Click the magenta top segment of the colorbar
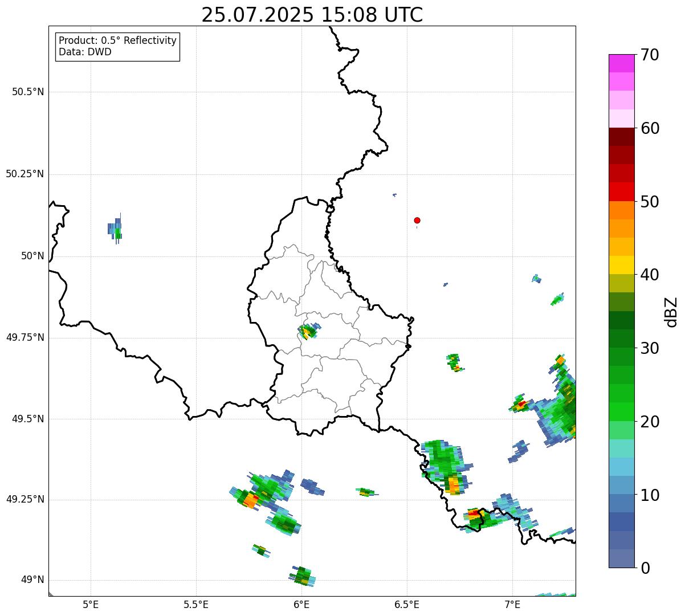The width and height of the screenshot is (685, 616). (x=621, y=63)
